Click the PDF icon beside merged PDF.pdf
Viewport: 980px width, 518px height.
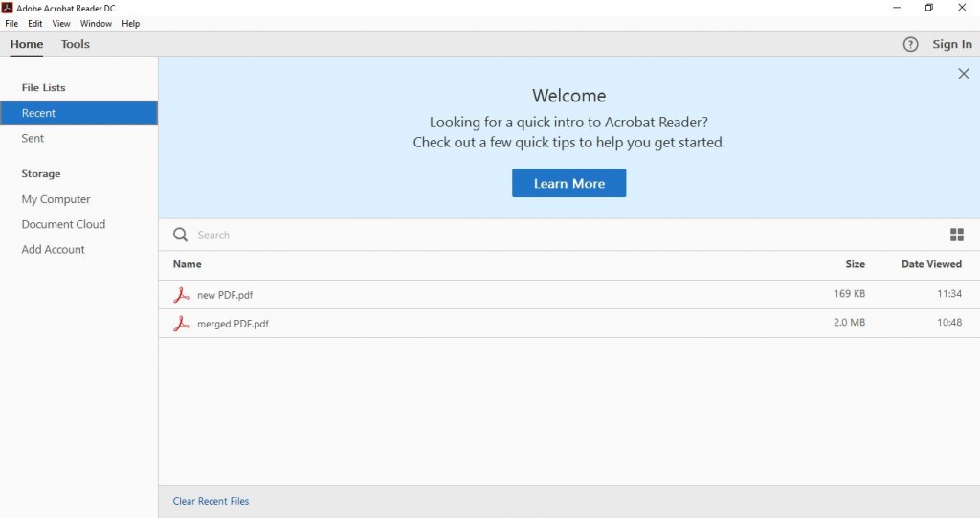pos(182,324)
